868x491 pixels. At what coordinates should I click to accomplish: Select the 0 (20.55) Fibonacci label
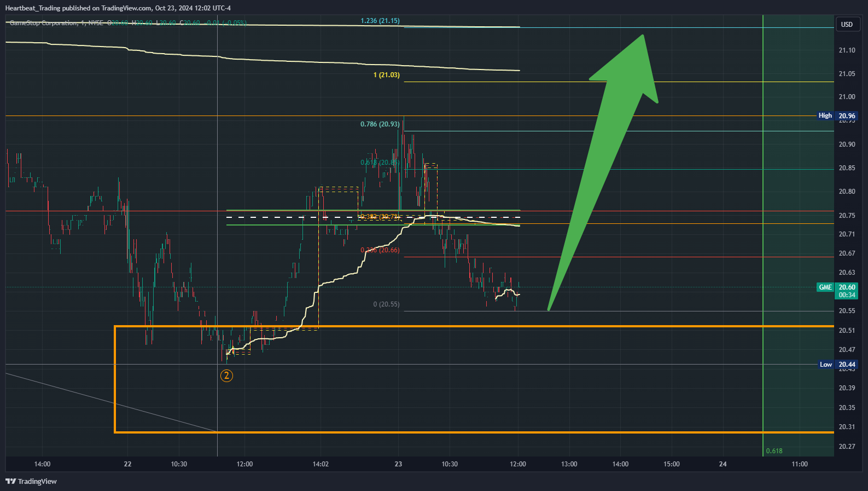click(x=387, y=304)
